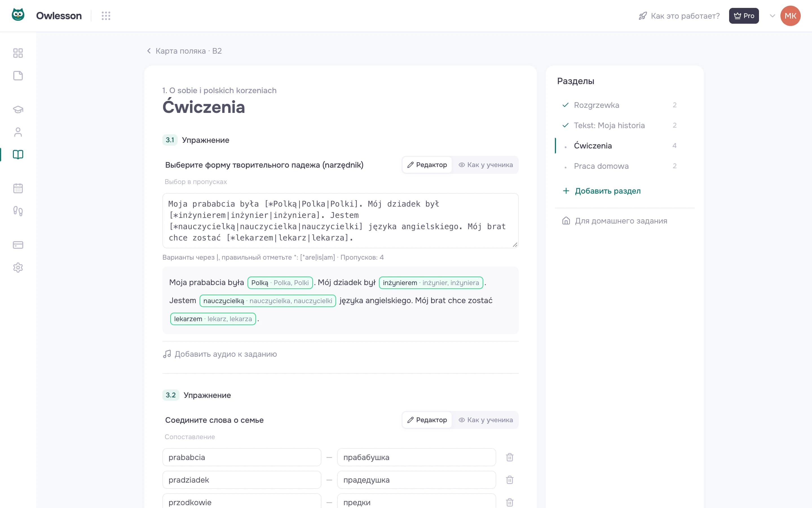Preview exercise 3.2 as Как у ученика
The image size is (812, 508).
(485, 420)
